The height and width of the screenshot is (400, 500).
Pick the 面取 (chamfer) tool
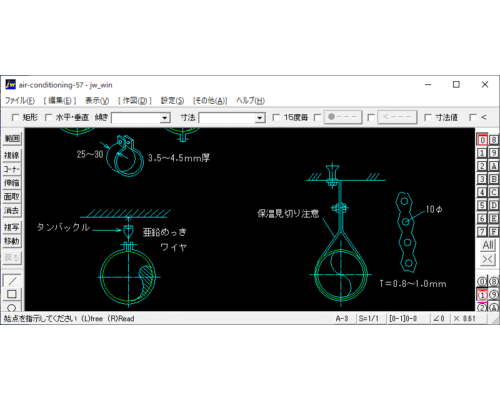point(12,197)
